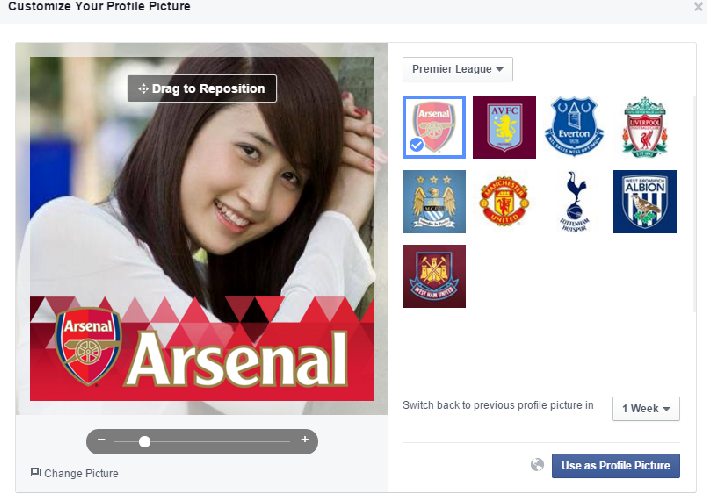
Task: Pick the Tottenham Hotspur cockerel logo
Action: [574, 202]
